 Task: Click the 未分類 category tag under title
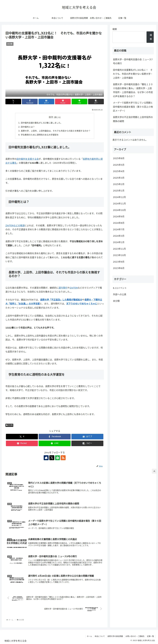click(10, 44)
